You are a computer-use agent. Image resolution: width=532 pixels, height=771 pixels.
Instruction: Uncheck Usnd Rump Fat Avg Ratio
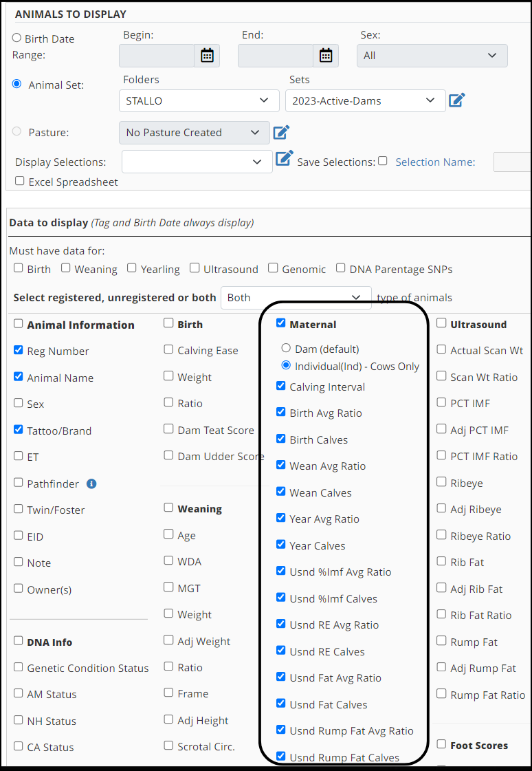pyautogui.click(x=281, y=730)
